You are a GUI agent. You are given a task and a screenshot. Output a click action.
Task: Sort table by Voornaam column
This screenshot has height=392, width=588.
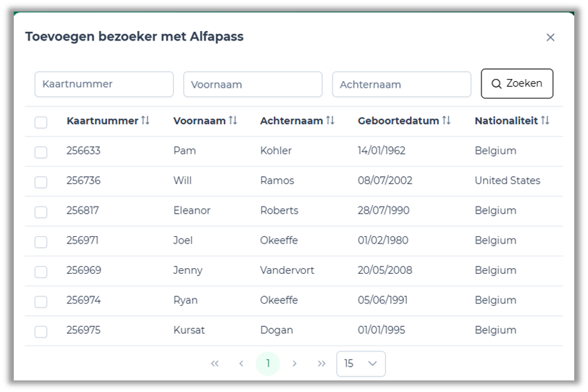click(x=232, y=121)
